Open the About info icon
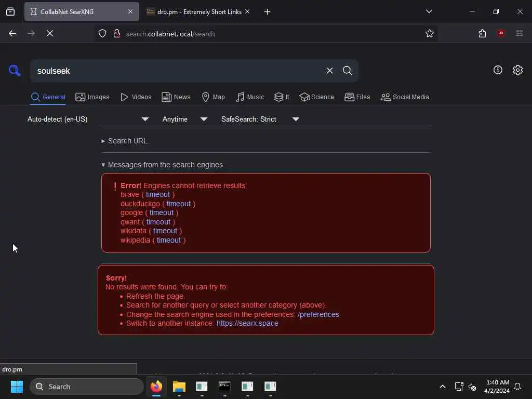Image resolution: width=532 pixels, height=399 pixels. pos(498,70)
